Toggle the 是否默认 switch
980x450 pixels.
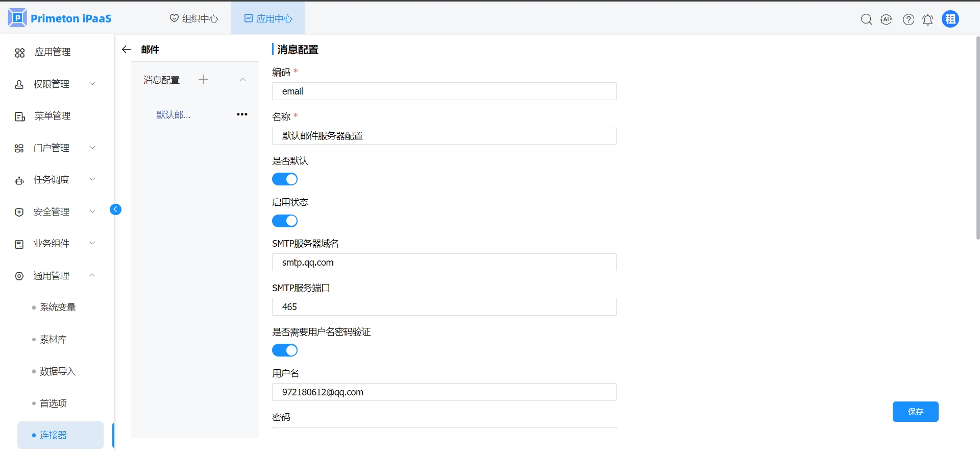(x=285, y=179)
